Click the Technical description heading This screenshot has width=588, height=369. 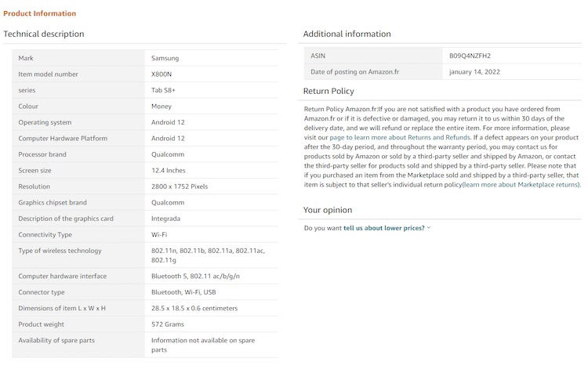point(44,34)
